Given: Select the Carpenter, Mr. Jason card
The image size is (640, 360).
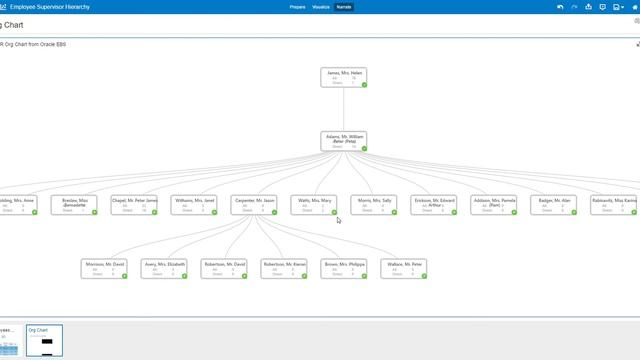Looking at the screenshot, I should (x=253, y=205).
